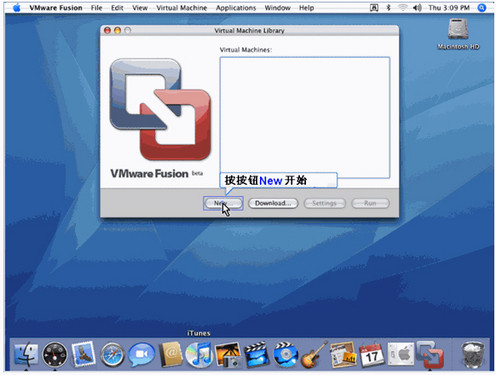The height and width of the screenshot is (375, 496).
Task: Open iChat from the Dock
Action: pos(142,355)
